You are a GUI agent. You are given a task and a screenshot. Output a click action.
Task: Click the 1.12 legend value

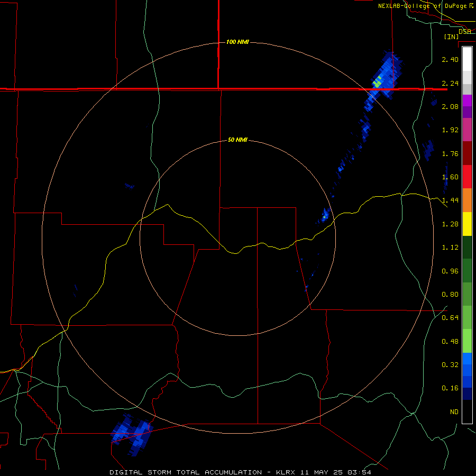pos(450,248)
